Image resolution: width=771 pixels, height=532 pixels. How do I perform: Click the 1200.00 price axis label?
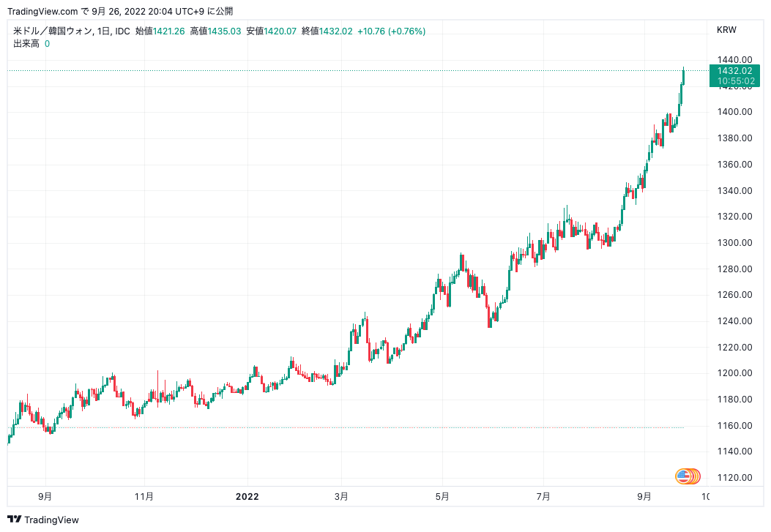(x=734, y=373)
